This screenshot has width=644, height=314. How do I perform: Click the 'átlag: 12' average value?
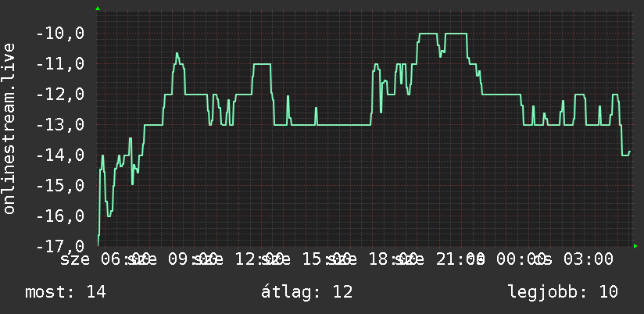click(x=307, y=292)
